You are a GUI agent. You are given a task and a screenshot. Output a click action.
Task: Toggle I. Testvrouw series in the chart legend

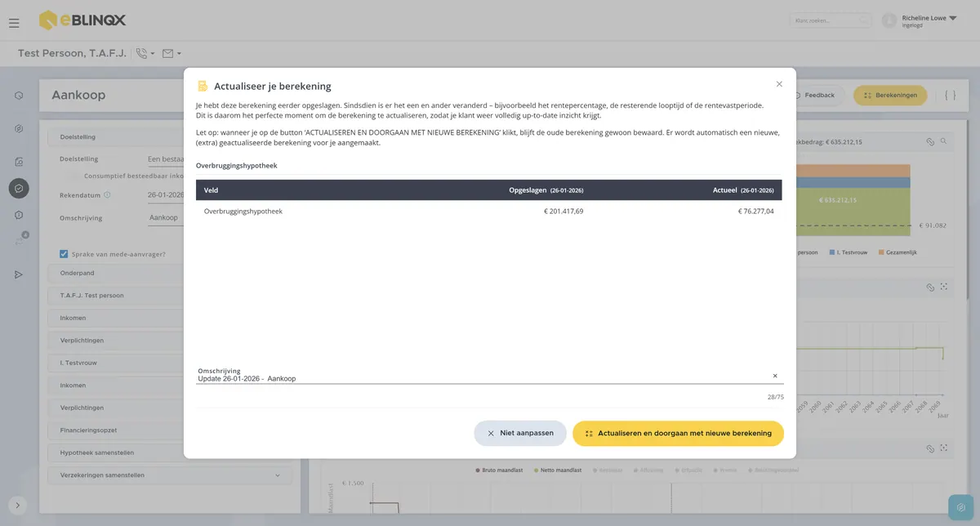[x=849, y=252]
